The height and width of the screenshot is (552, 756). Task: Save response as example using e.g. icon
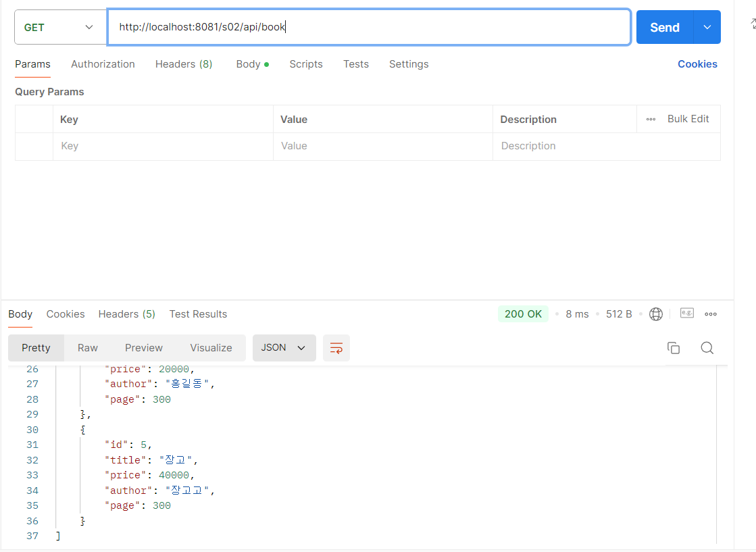point(686,313)
